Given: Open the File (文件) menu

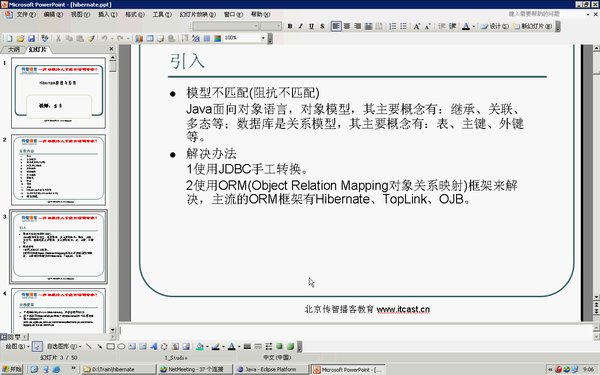Looking at the screenshot, I should (26, 15).
